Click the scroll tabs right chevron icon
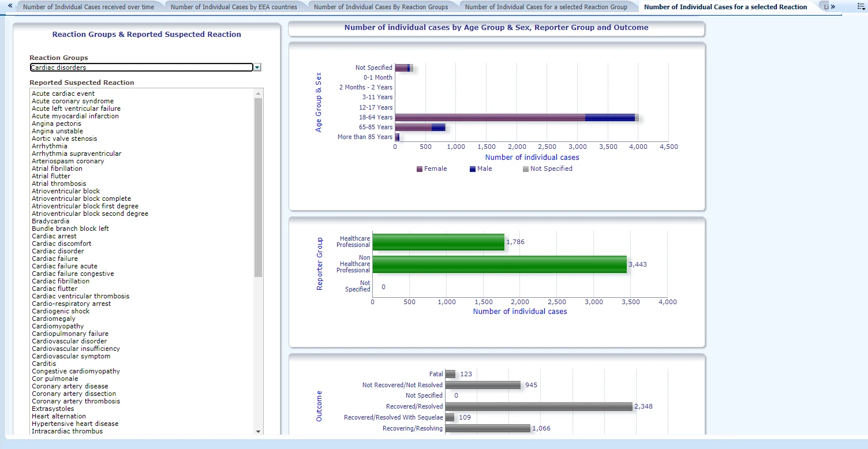This screenshot has width=868, height=449. [x=833, y=6]
